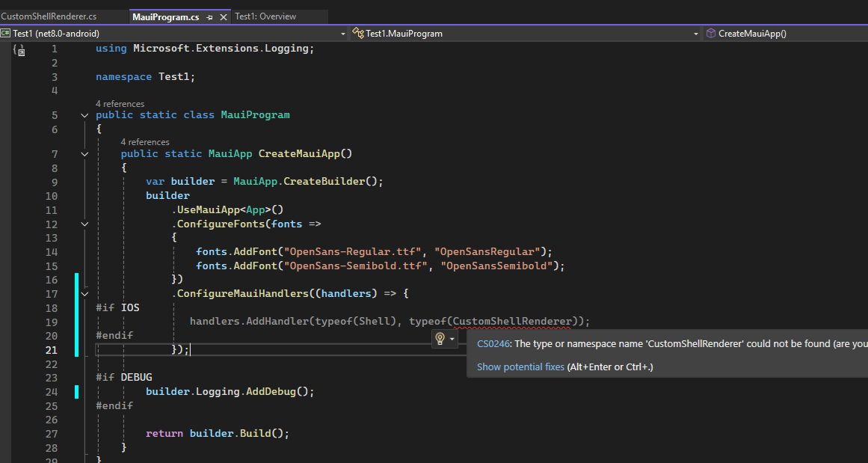Place cursor after '});' on line 21
The height and width of the screenshot is (463, 868).
(191, 350)
